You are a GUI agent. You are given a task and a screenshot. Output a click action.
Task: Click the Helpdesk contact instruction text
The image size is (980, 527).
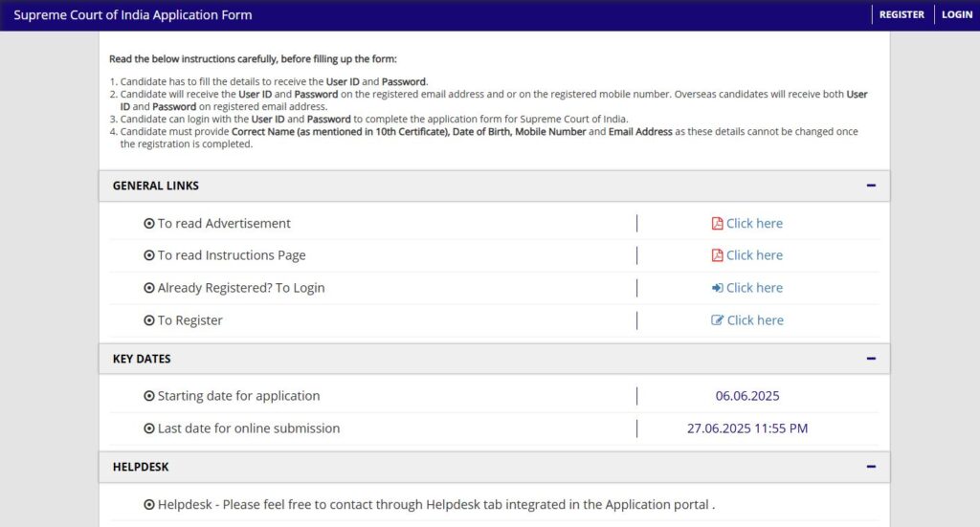(x=436, y=504)
